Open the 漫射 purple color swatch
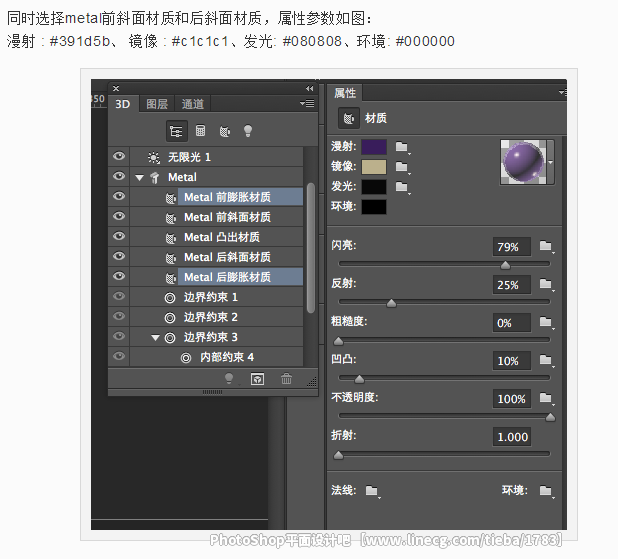Image resolution: width=618 pixels, height=559 pixels. click(374, 147)
